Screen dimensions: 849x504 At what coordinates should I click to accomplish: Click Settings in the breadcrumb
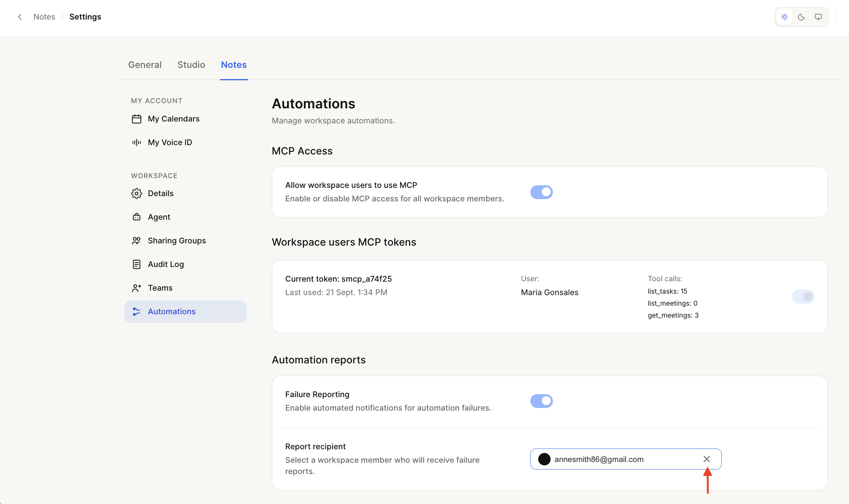[x=85, y=17]
